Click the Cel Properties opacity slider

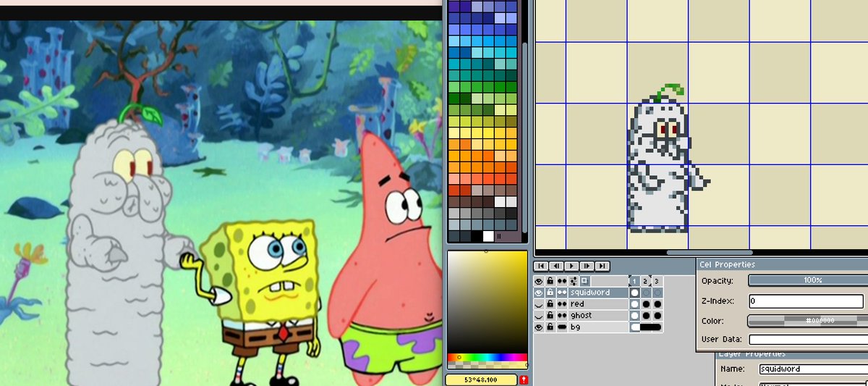click(x=807, y=280)
